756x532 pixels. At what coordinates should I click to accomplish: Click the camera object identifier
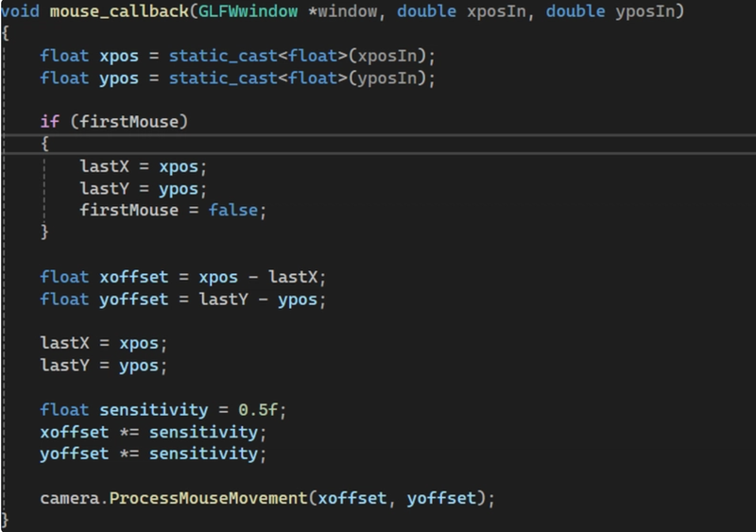tap(69, 499)
